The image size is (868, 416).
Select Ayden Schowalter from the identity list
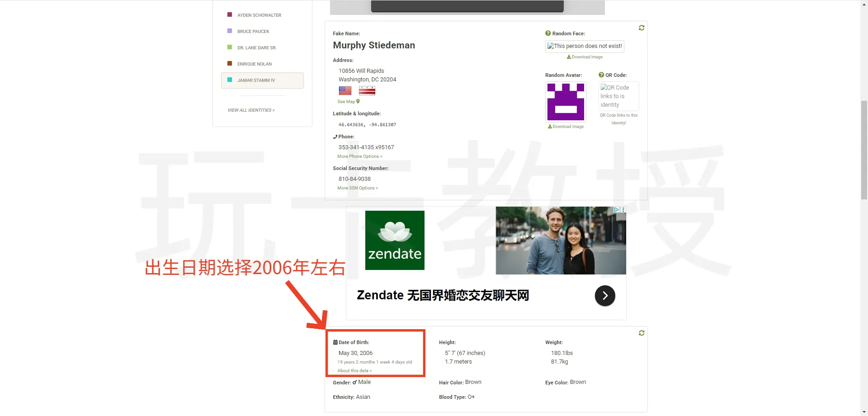tap(259, 15)
